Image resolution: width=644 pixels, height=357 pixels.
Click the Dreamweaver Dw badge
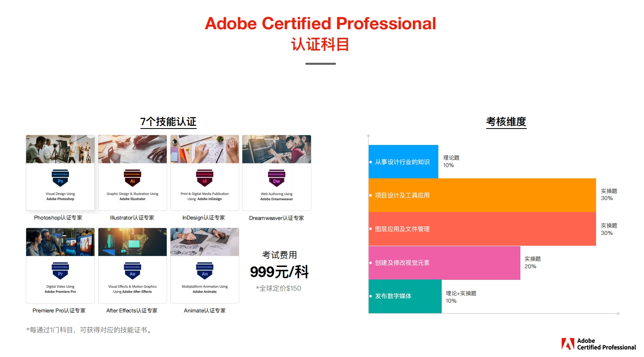tap(276, 179)
